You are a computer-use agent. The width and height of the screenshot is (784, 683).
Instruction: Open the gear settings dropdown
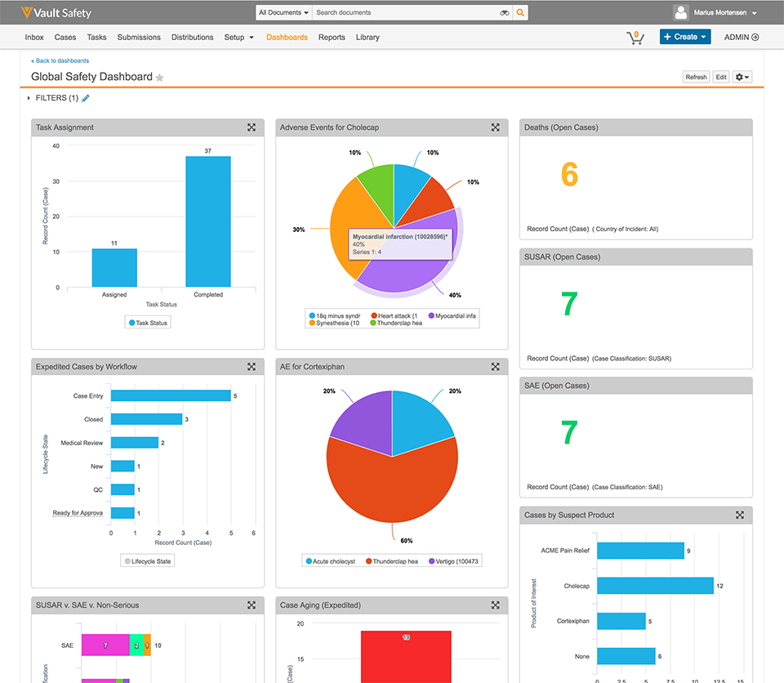pos(742,77)
